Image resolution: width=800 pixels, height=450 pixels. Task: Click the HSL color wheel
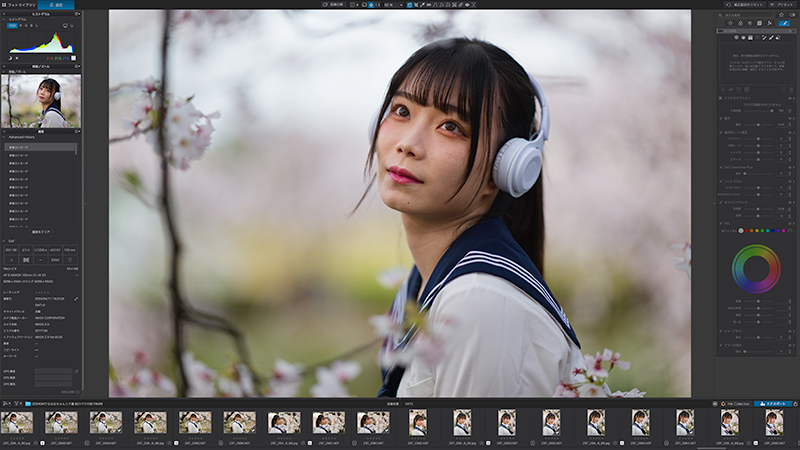[x=756, y=269]
